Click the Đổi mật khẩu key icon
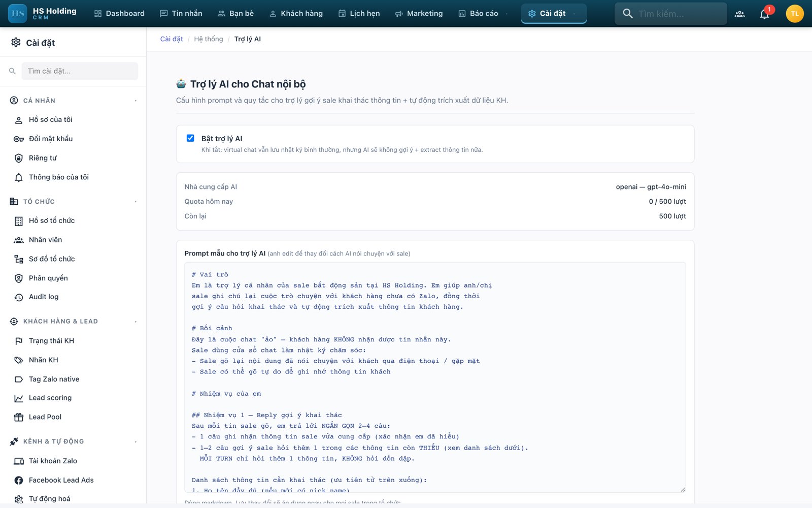This screenshot has height=508, width=812. tap(19, 139)
